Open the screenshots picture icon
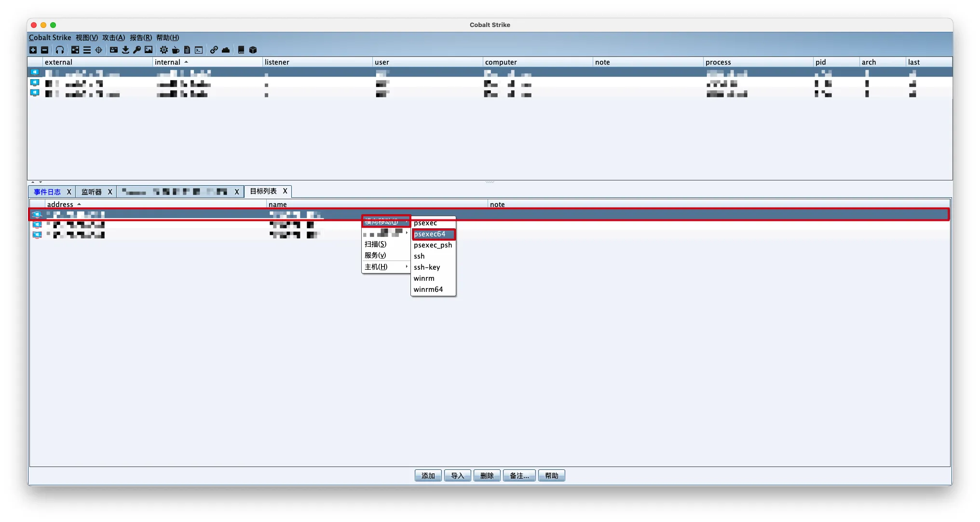Screen dimensions: 980x522 point(149,50)
